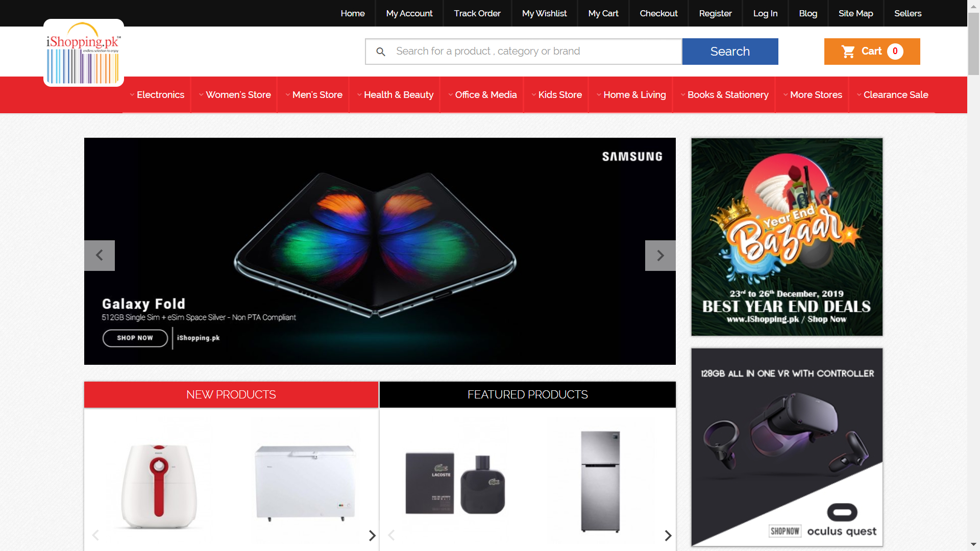980x551 pixels.
Task: Click the Oculus Quest VR ad
Action: pyautogui.click(x=787, y=447)
